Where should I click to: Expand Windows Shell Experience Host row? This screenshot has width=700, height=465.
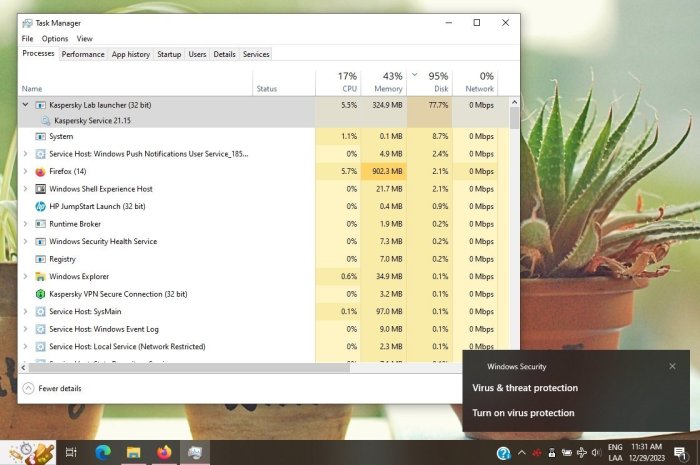tap(25, 189)
